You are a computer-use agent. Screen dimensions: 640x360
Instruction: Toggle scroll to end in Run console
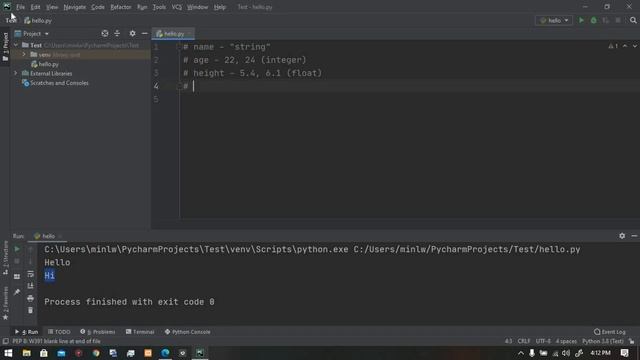tap(30, 286)
